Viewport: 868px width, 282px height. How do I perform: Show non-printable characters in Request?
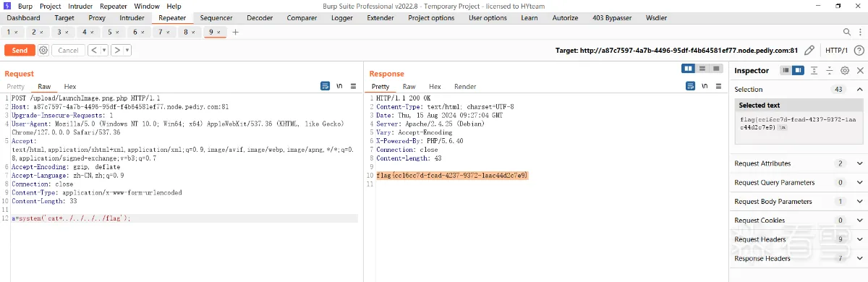339,86
